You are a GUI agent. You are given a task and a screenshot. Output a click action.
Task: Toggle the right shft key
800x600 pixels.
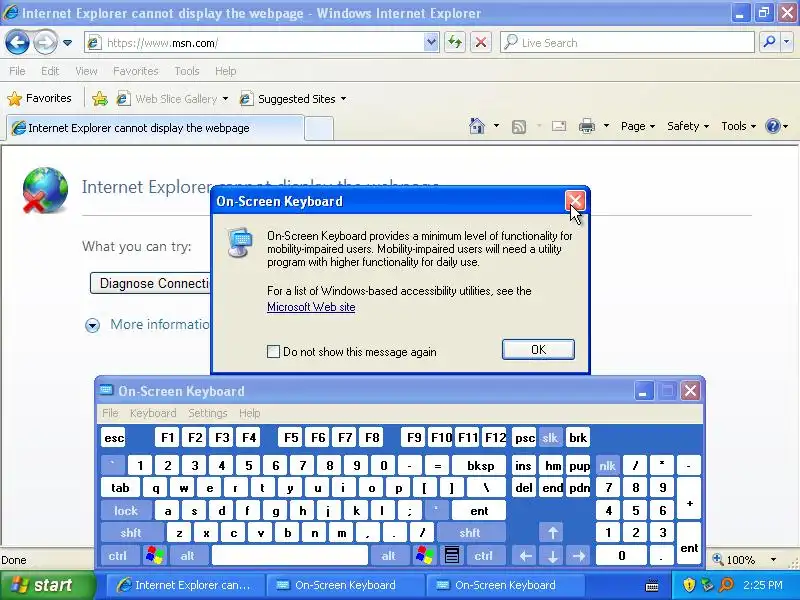click(470, 533)
